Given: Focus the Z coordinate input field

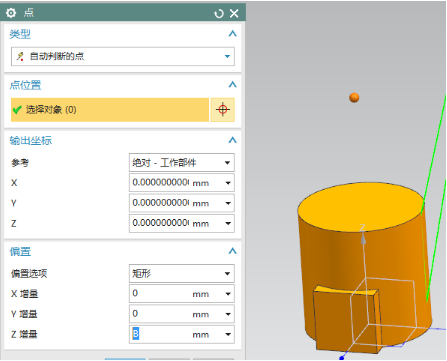Looking at the screenshot, I should click(x=160, y=223).
